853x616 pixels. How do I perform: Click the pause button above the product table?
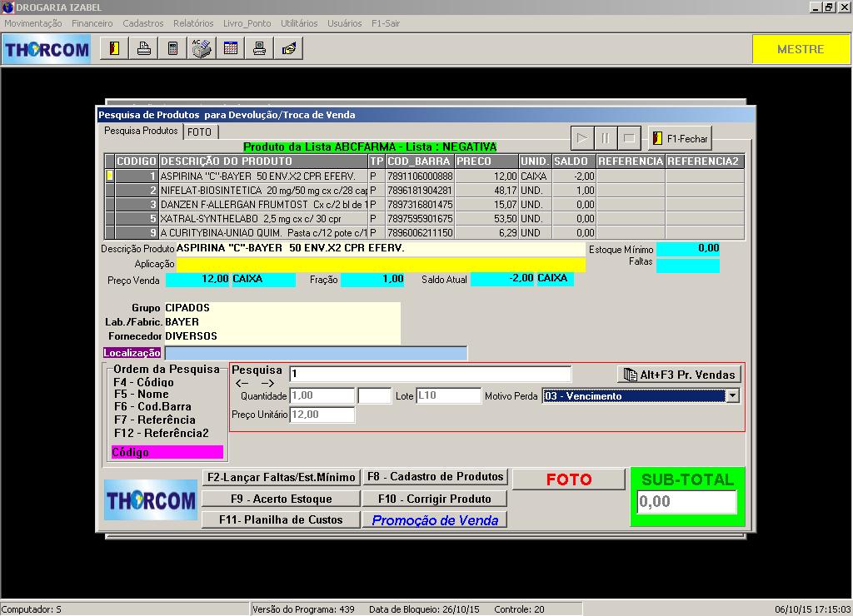click(605, 138)
